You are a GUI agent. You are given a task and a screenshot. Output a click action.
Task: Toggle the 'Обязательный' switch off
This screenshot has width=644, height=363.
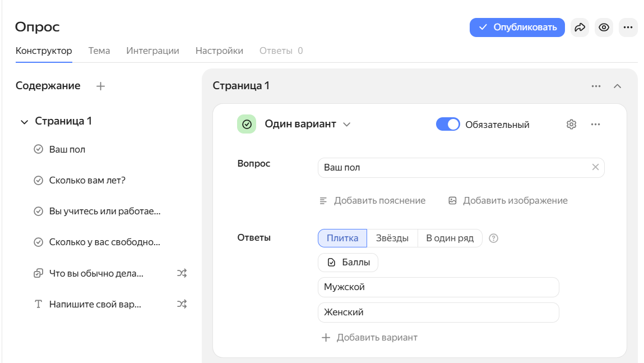pos(447,124)
